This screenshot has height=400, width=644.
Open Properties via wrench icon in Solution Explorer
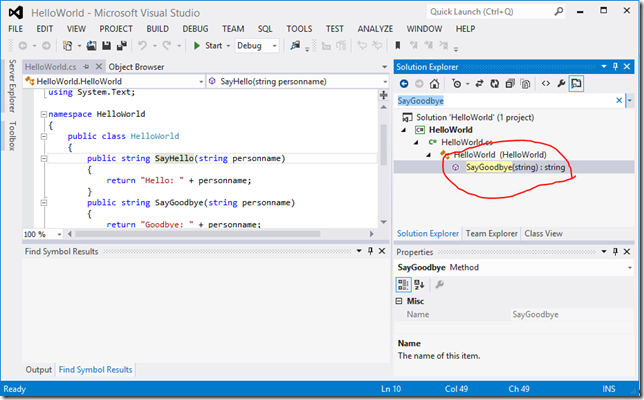(561, 84)
